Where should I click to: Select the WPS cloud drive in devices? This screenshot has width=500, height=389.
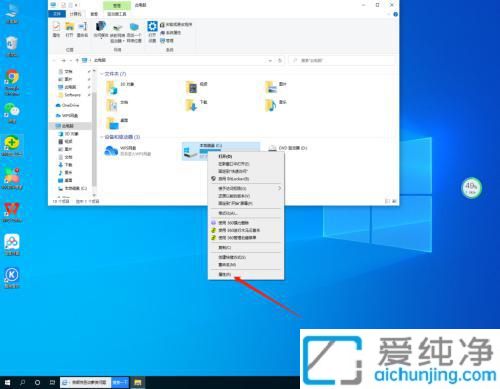[127, 151]
